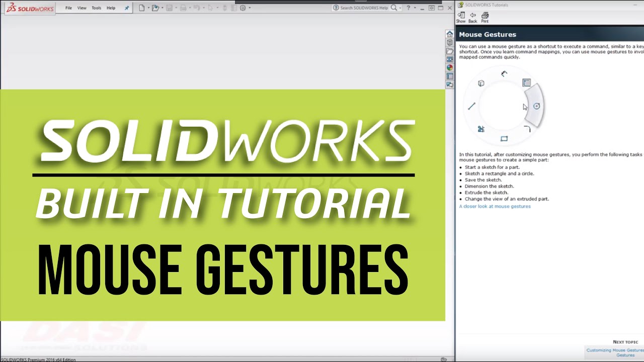Viewport: 644px width, 362px height.
Task: Click the 'Mouse Gestures' tutorial heading
Action: pos(488,35)
